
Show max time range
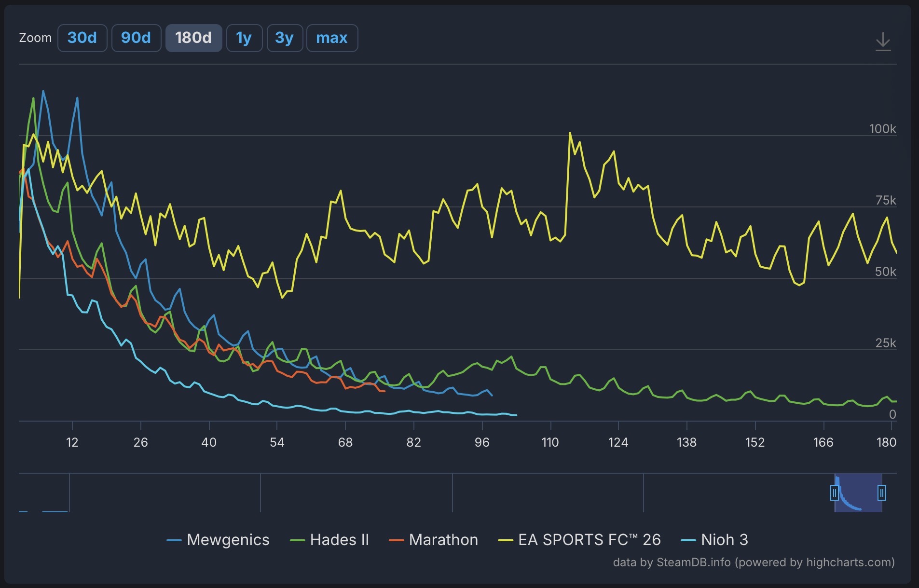click(332, 38)
